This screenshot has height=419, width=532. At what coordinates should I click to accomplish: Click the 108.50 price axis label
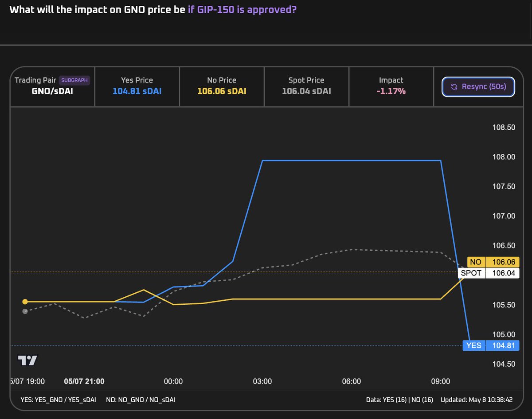click(x=505, y=128)
